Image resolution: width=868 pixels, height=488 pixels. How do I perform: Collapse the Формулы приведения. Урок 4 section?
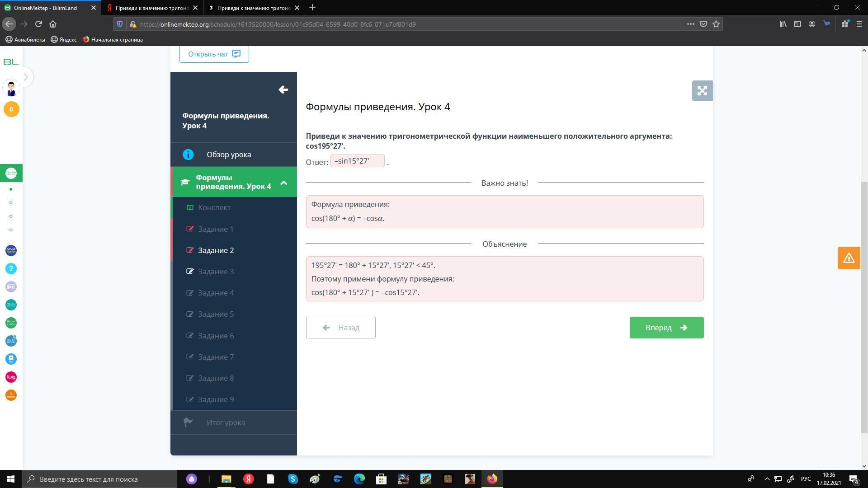click(283, 183)
